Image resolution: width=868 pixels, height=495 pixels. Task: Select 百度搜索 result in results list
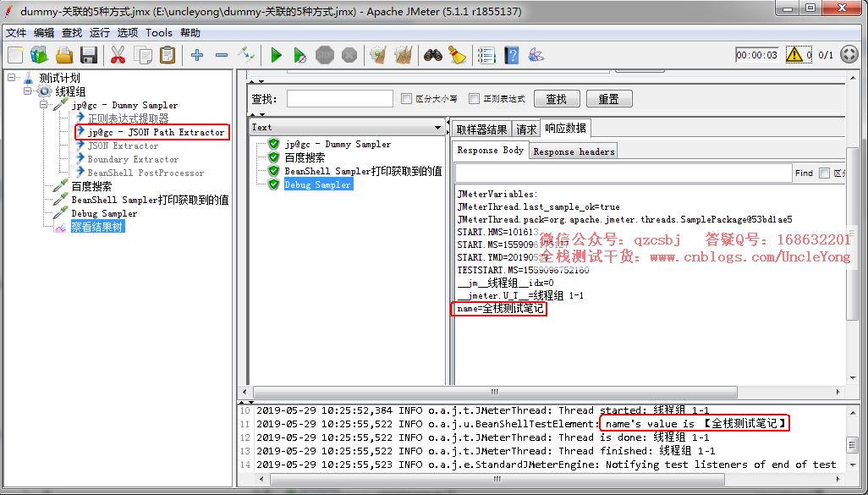tap(305, 157)
